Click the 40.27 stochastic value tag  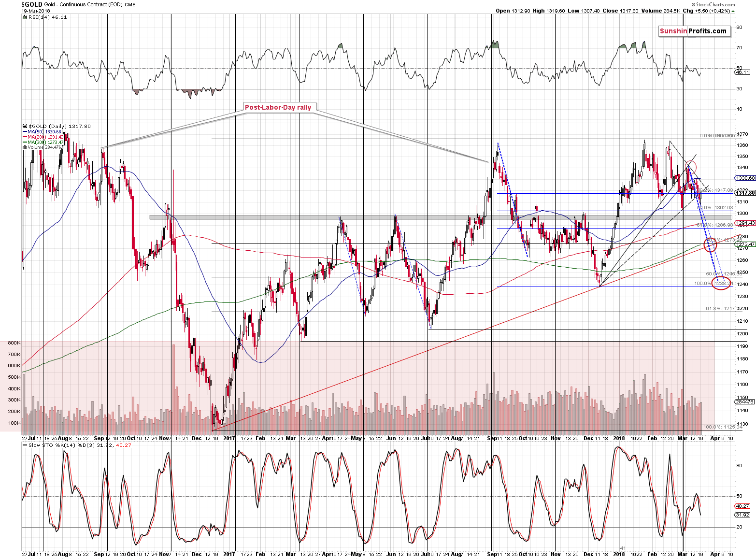742,506
